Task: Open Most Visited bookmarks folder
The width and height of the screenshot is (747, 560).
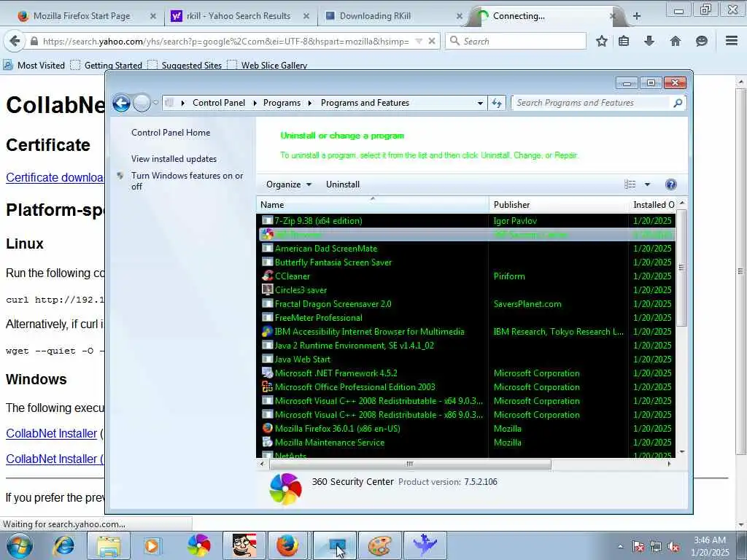Action: pos(34,65)
